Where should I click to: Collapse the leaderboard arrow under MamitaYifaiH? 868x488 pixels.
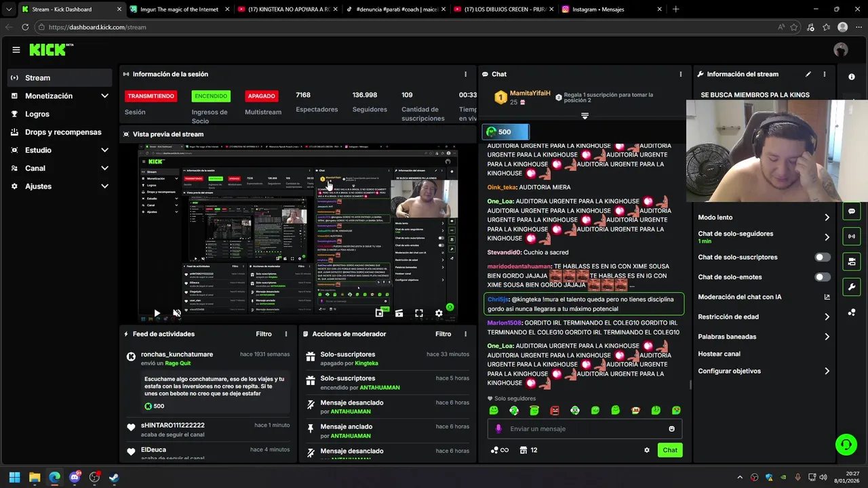click(585, 117)
